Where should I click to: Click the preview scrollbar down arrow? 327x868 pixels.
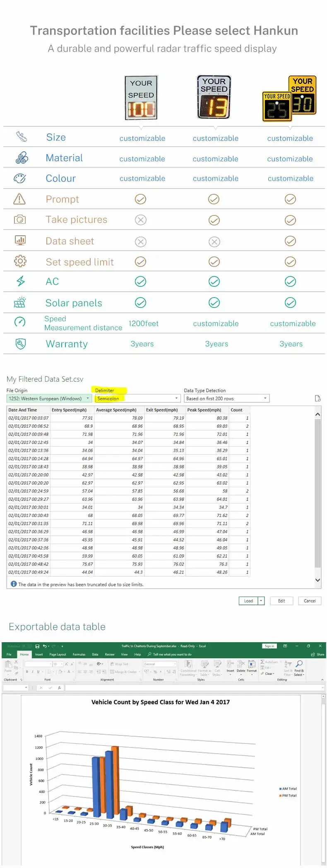pos(317,580)
